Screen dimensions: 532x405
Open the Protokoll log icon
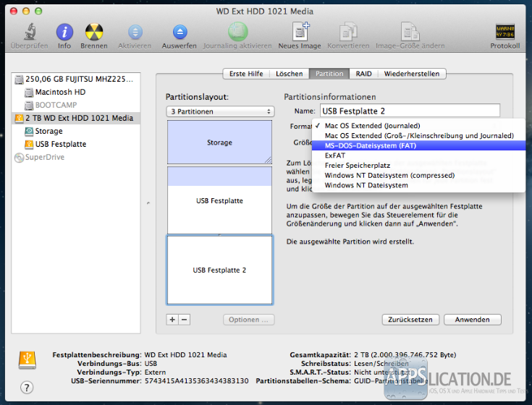point(505,32)
